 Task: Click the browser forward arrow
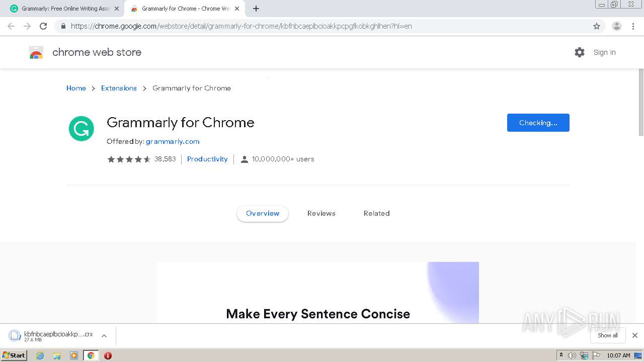point(27,26)
